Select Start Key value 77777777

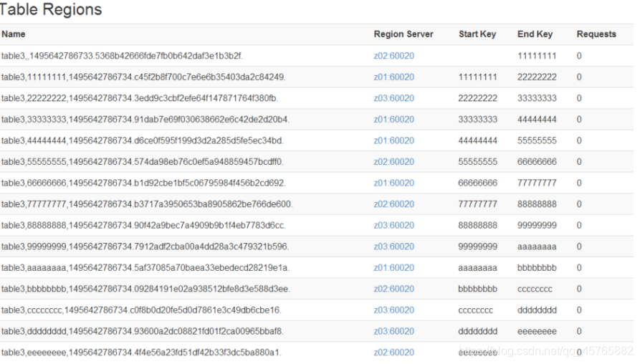pyautogui.click(x=477, y=204)
